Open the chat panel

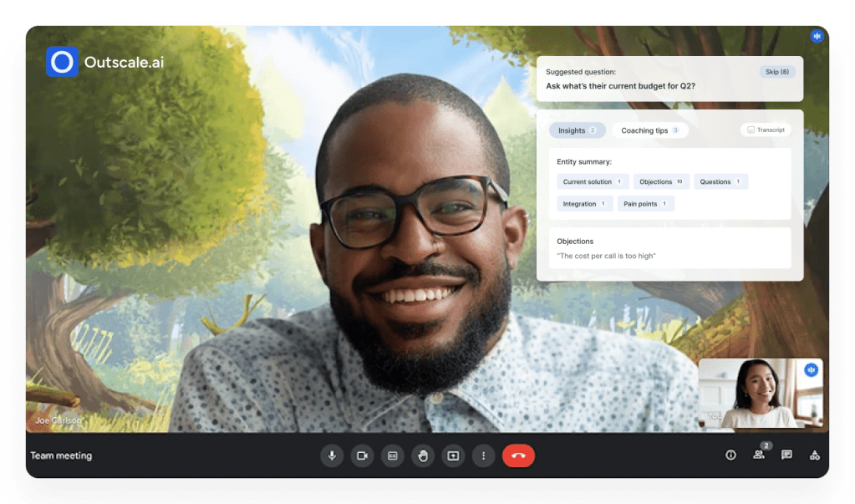pos(786,456)
